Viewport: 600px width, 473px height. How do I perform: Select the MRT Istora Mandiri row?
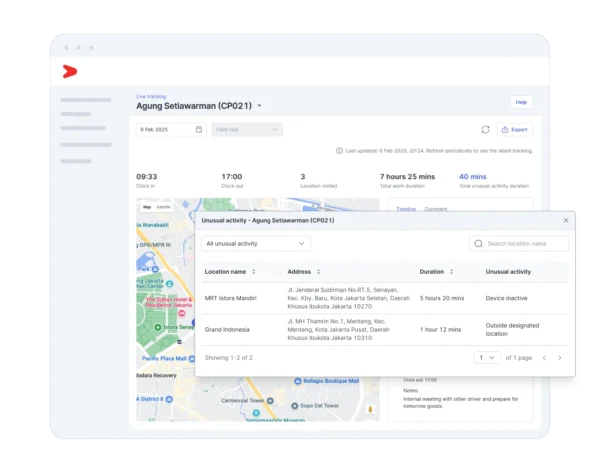(x=385, y=298)
